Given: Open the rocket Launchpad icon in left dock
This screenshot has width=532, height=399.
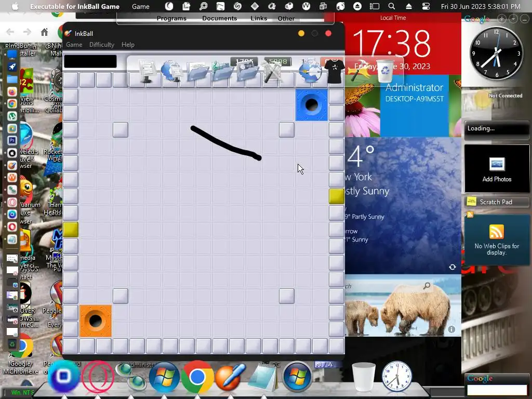Looking at the screenshot, I should click(x=12, y=67).
